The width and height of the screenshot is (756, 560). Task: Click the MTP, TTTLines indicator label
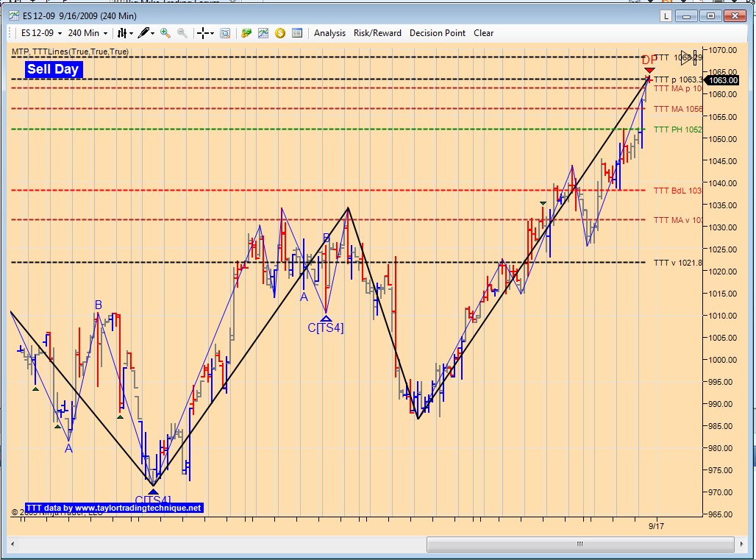[70, 52]
